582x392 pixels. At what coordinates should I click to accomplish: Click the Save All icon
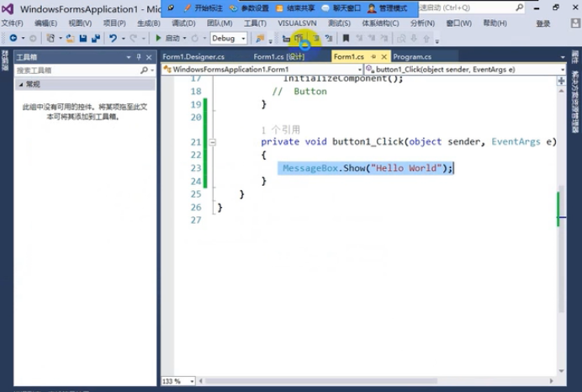click(96, 38)
